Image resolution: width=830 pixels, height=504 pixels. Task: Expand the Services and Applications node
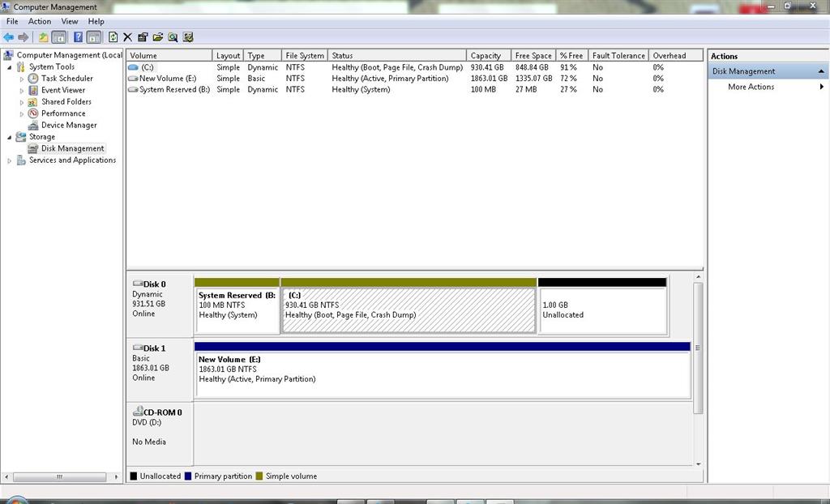[10, 160]
